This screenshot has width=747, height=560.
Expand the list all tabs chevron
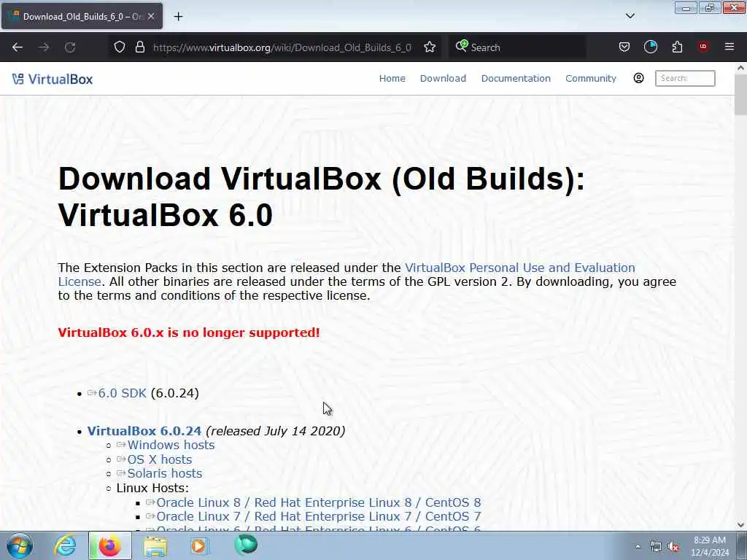(630, 16)
